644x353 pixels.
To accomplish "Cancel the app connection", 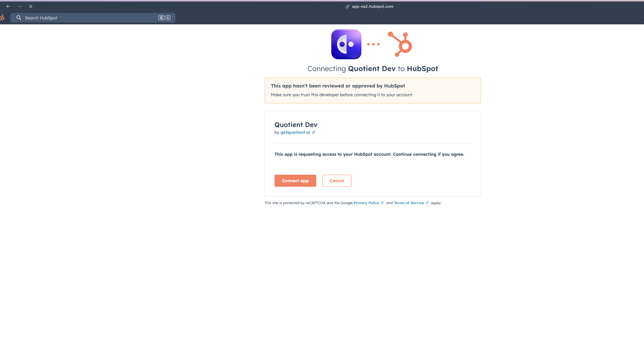I will (337, 181).
